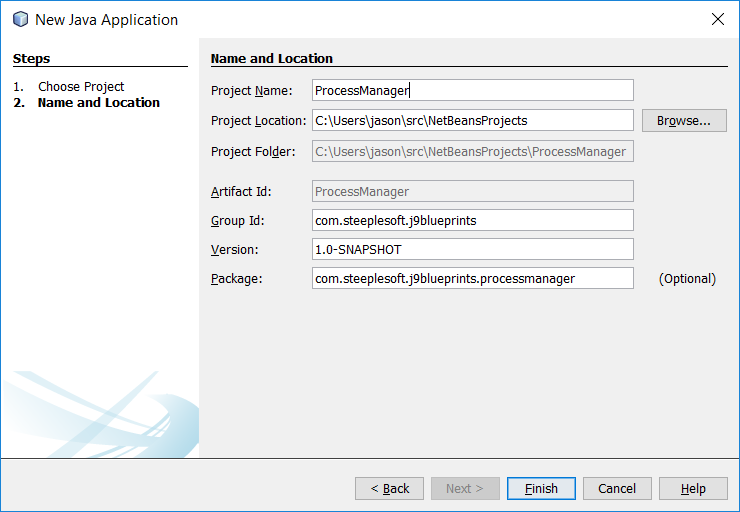Click the greyed-out Project Folder field
This screenshot has height=512, width=740.
click(472, 151)
